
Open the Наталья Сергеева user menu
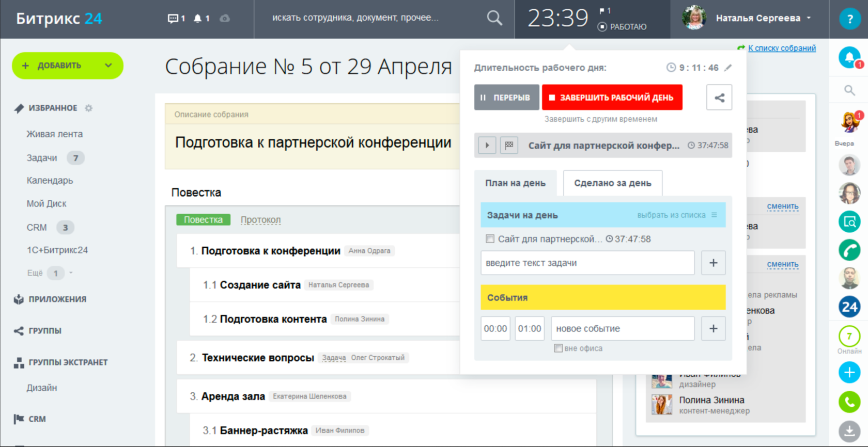(764, 18)
